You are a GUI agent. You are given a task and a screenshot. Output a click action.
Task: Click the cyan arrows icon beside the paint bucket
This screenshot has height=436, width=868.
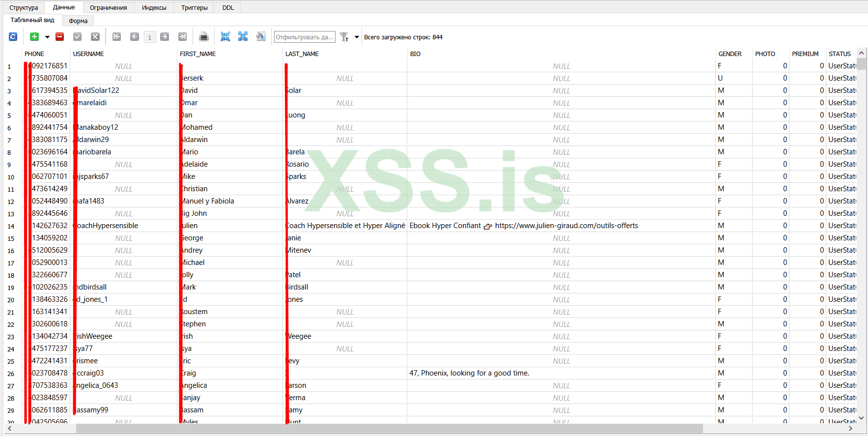(x=243, y=37)
